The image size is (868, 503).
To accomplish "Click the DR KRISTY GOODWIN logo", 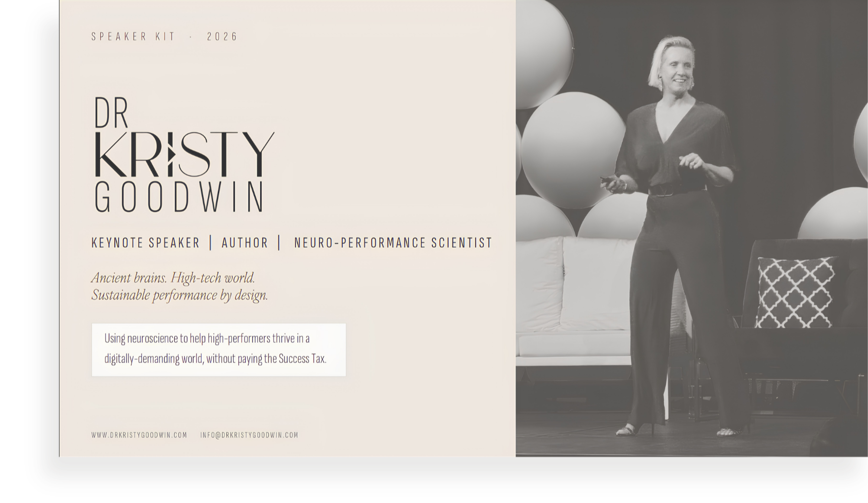I will point(184,155).
